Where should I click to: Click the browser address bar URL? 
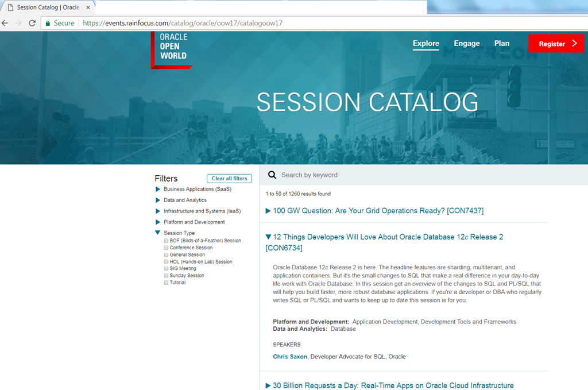(182, 23)
